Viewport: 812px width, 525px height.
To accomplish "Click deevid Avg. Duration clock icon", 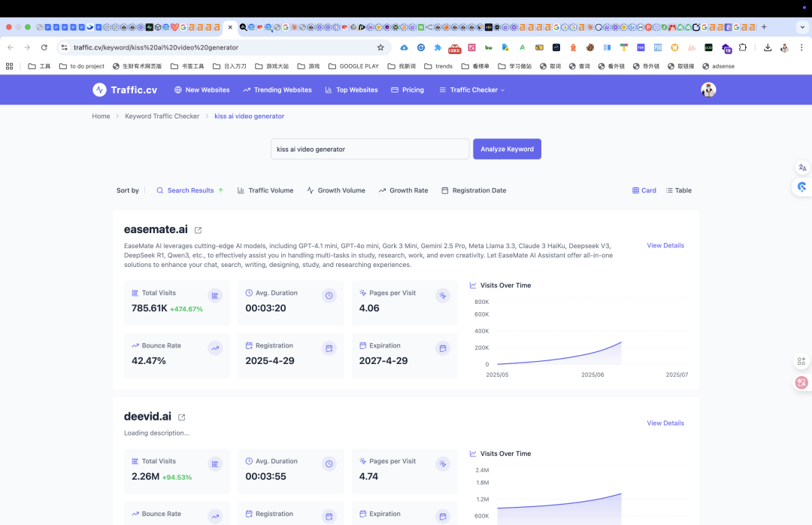I will tap(329, 464).
